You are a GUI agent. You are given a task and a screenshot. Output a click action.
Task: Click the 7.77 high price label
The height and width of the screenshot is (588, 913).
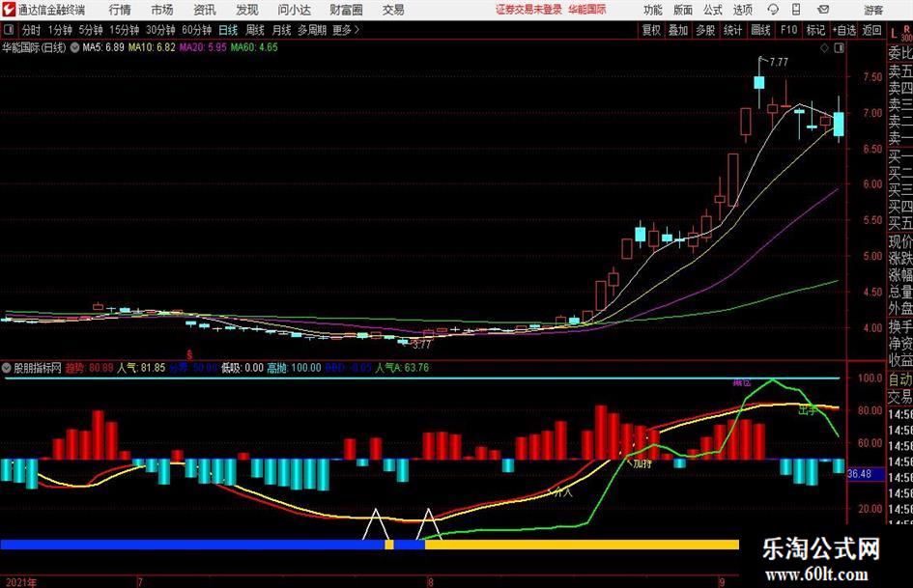[779, 62]
